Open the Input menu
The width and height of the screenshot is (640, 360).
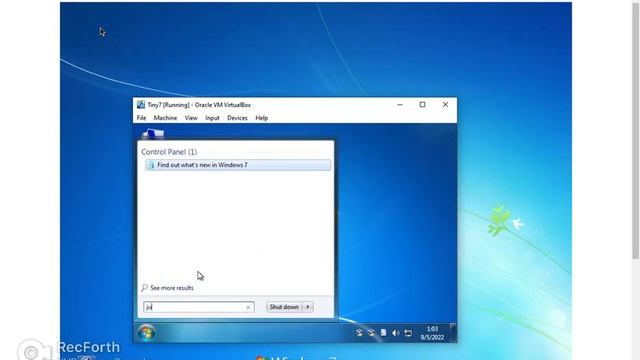pyautogui.click(x=212, y=118)
